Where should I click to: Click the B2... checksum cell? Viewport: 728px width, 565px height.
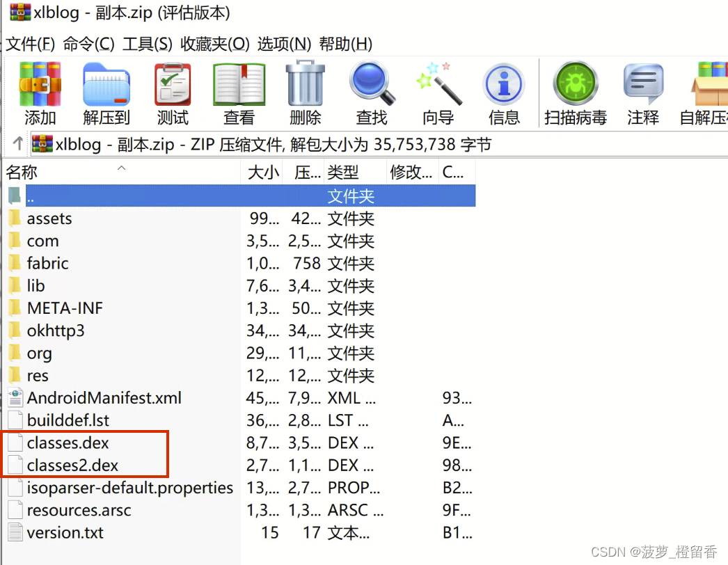pyautogui.click(x=457, y=488)
